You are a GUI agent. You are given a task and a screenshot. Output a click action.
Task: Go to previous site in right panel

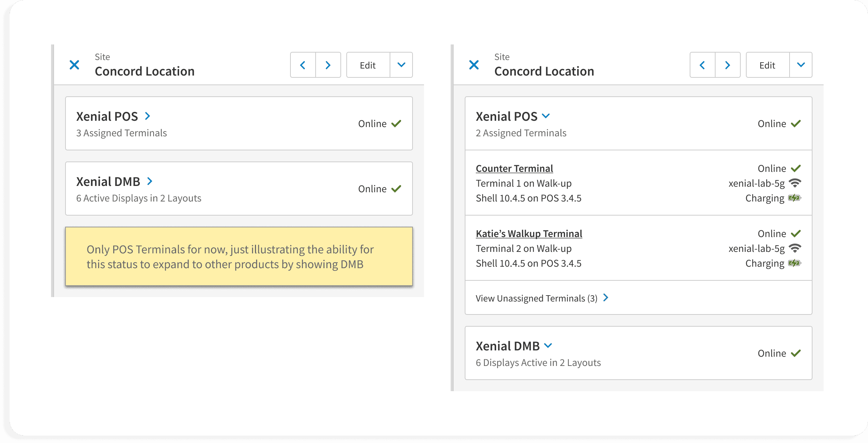[702, 65]
